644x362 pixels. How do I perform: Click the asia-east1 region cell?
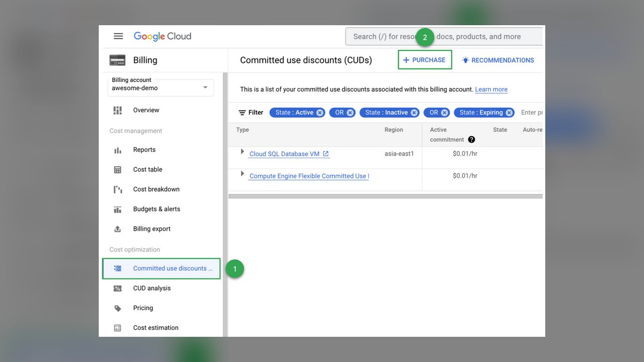399,154
